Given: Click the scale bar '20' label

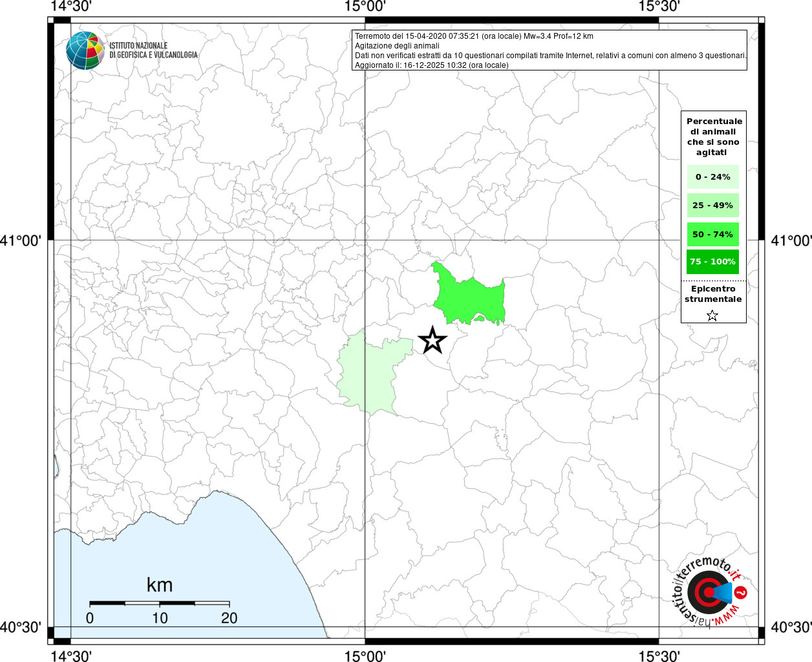Looking at the screenshot, I should (230, 618).
